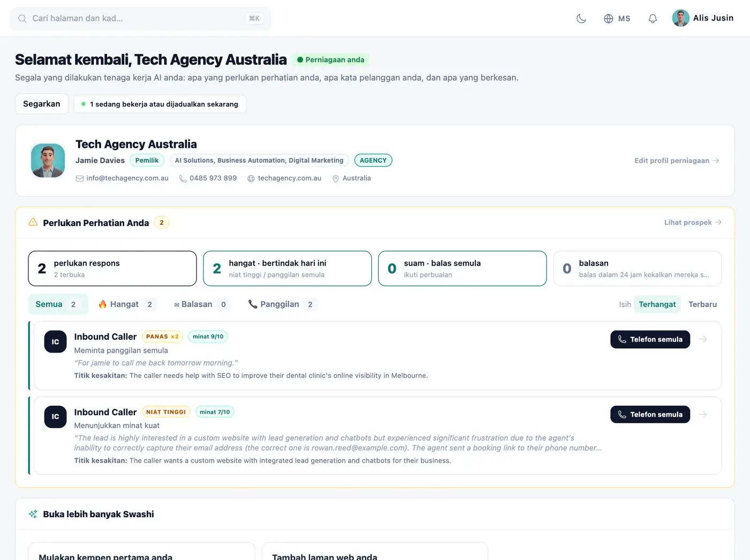Click '1 sedang bekerja atau dijadualkan sekarang' status
The width and height of the screenshot is (750, 560).
160,104
